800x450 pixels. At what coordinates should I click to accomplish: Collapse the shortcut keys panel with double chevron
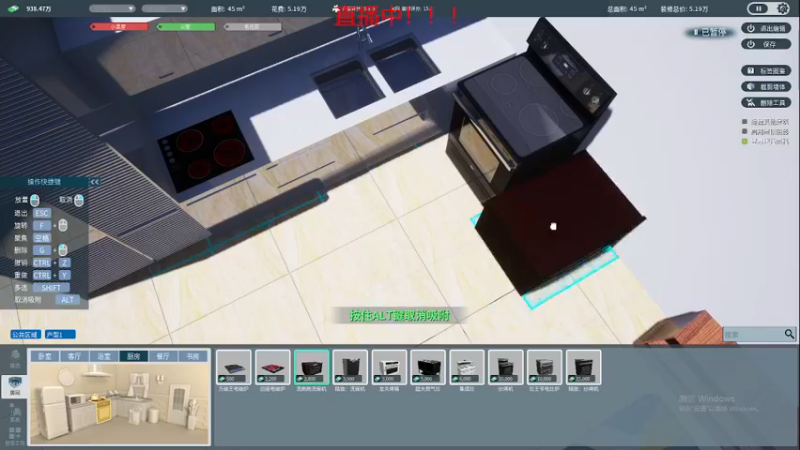[x=94, y=182]
